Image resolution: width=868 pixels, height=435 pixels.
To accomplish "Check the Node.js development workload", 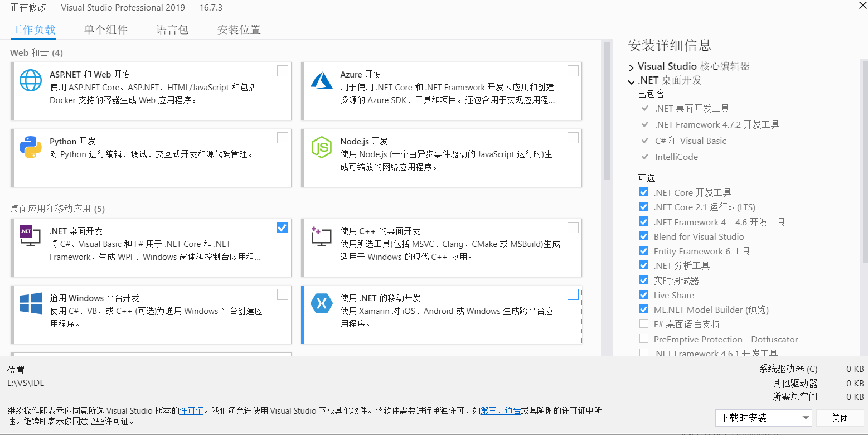I will coord(573,138).
